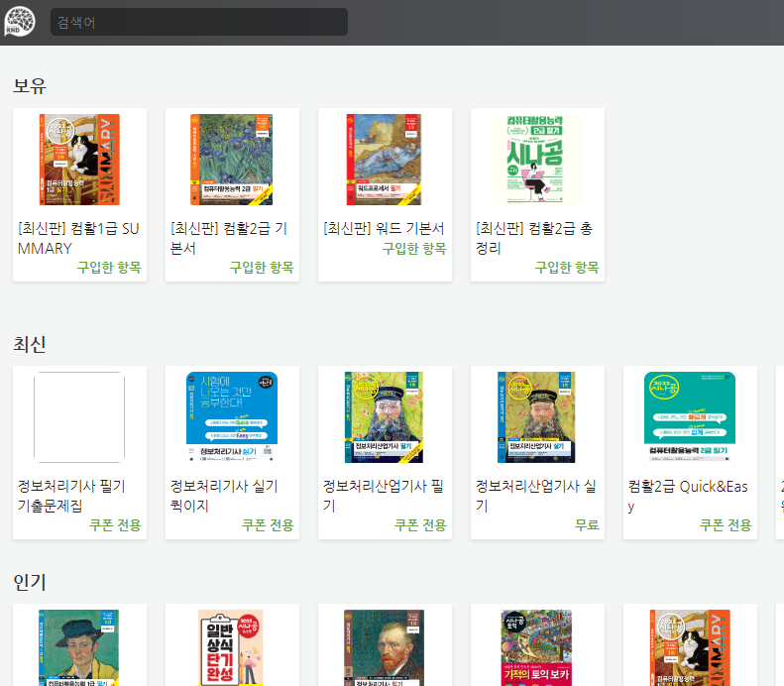Open the blue 정보처리기사 실기 퀵이지 cover
784x686 pixels.
click(x=232, y=417)
